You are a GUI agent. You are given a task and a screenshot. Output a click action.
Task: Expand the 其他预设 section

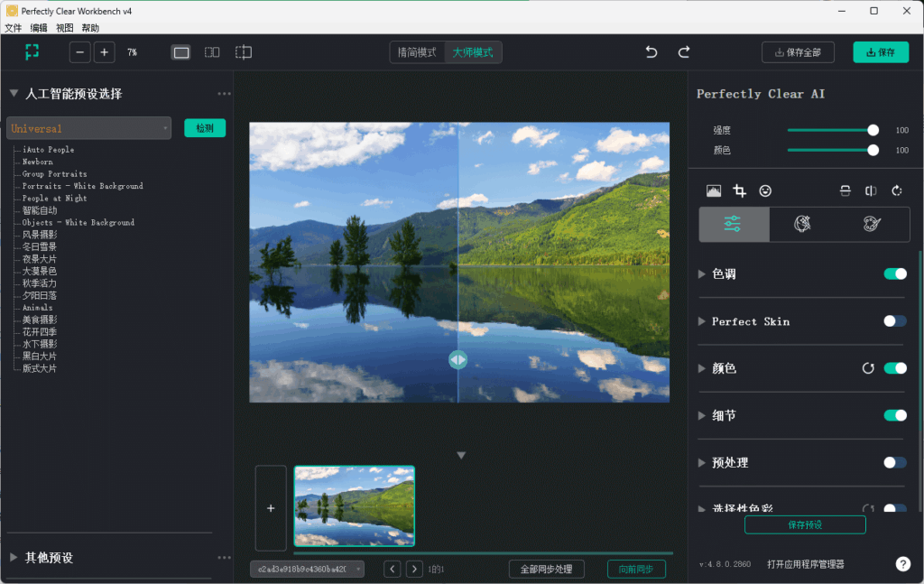pos(13,558)
